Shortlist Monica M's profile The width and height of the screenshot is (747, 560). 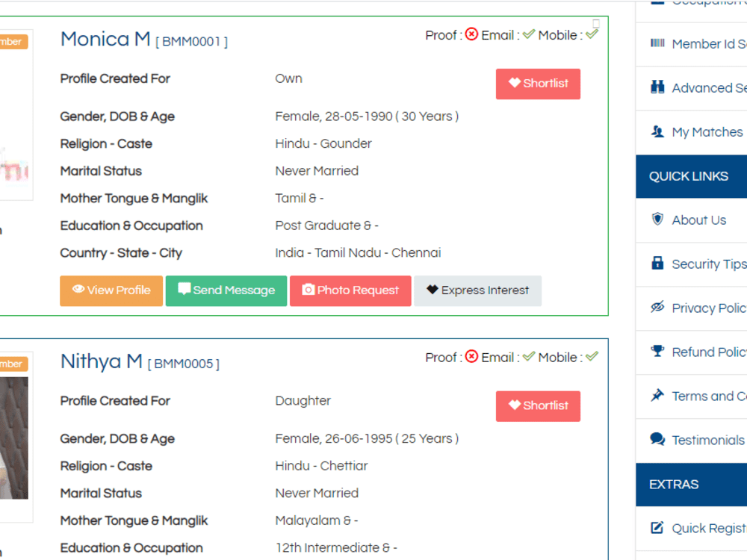538,84
